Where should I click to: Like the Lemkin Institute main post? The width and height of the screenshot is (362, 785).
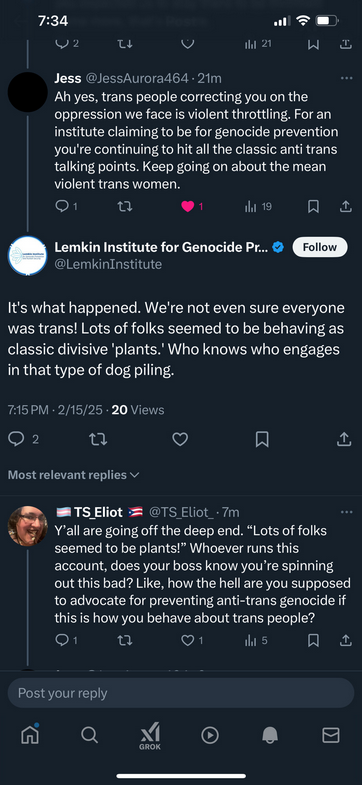pyautogui.click(x=180, y=439)
